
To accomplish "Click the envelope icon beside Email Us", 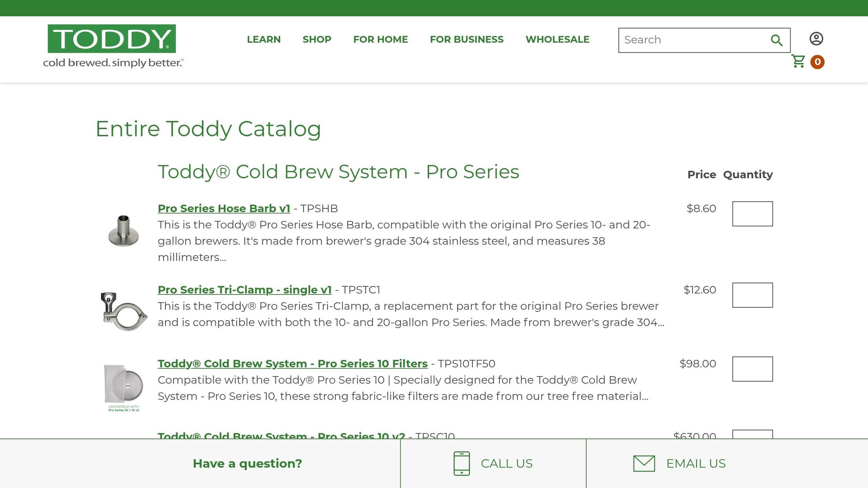I will click(x=644, y=463).
